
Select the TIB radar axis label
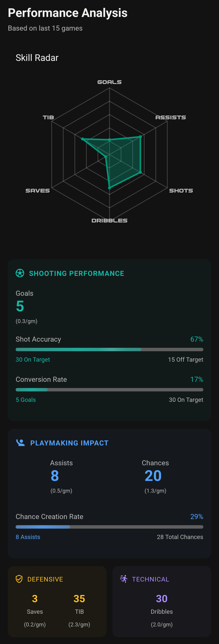click(48, 117)
